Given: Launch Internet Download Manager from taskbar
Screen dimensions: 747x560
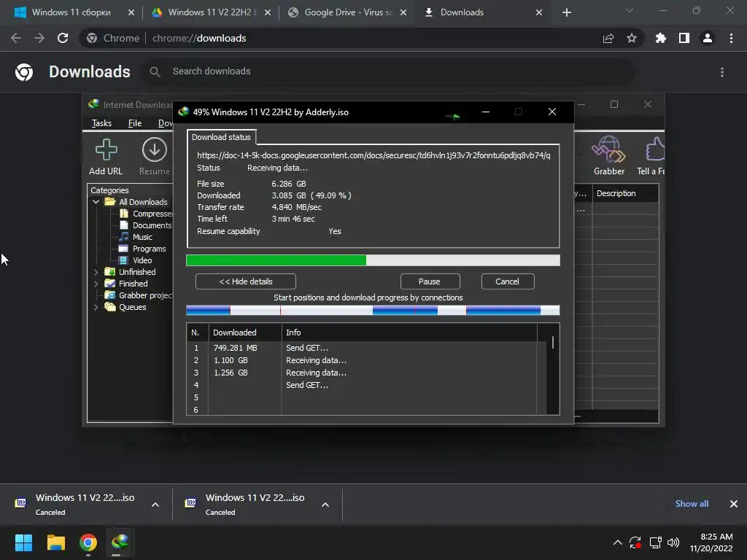Looking at the screenshot, I should click(x=120, y=542).
